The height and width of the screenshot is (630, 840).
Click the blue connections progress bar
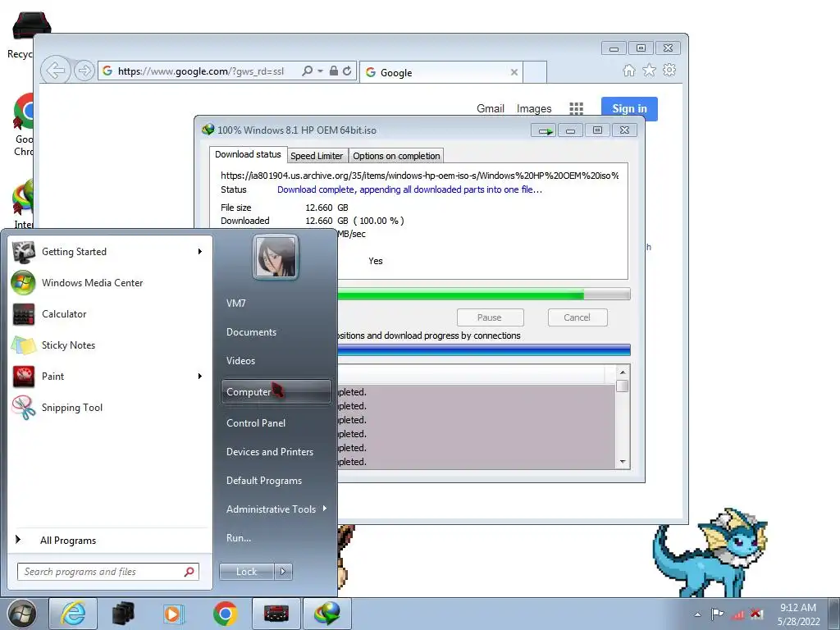[484, 349]
